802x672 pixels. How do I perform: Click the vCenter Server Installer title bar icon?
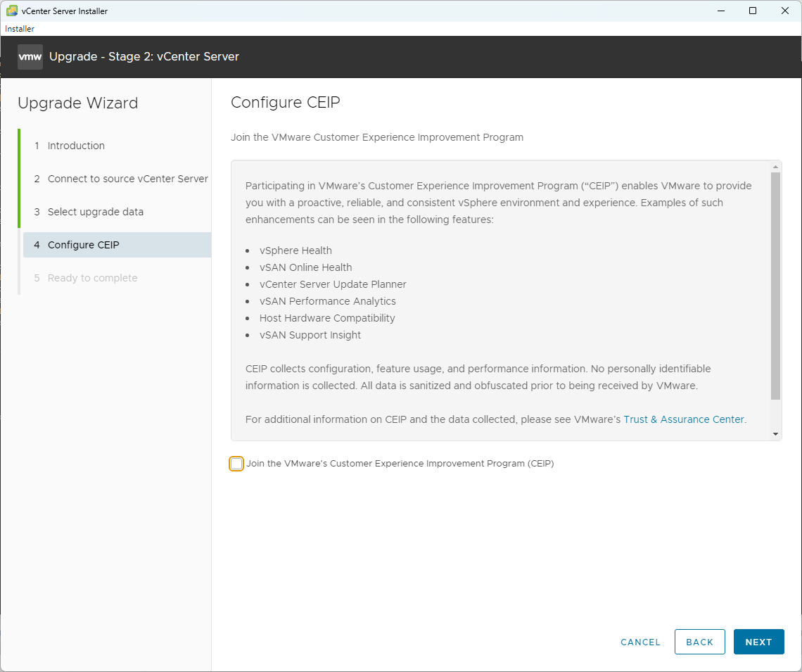pyautogui.click(x=12, y=11)
